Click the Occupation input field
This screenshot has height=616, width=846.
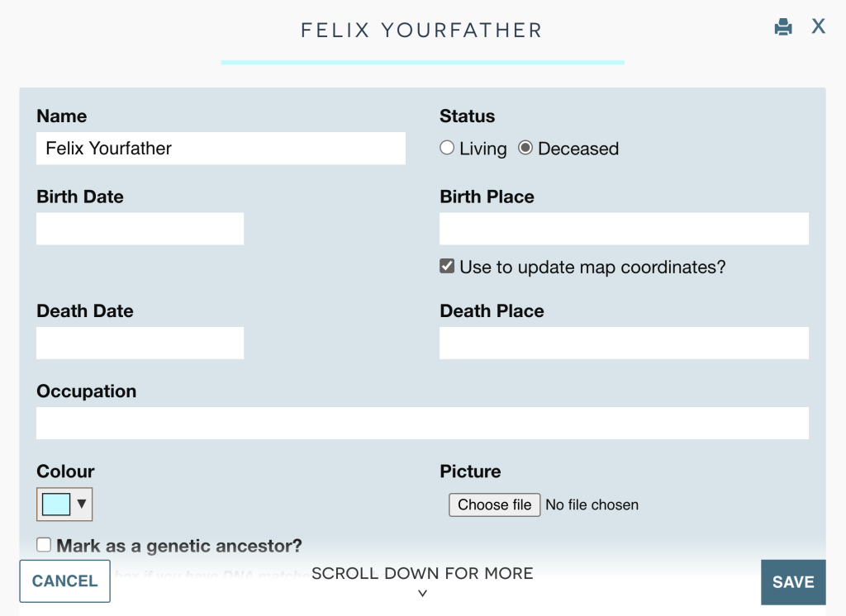click(x=422, y=423)
